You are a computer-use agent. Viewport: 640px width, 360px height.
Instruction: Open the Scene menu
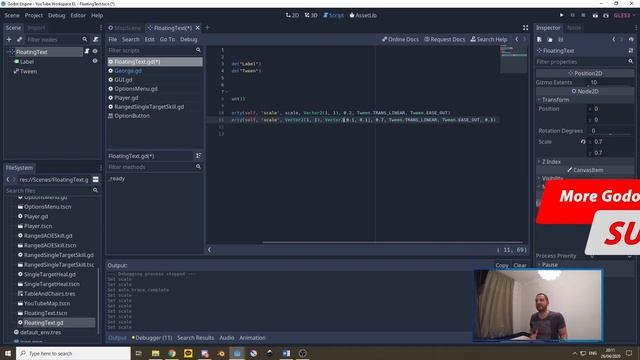coord(12,15)
